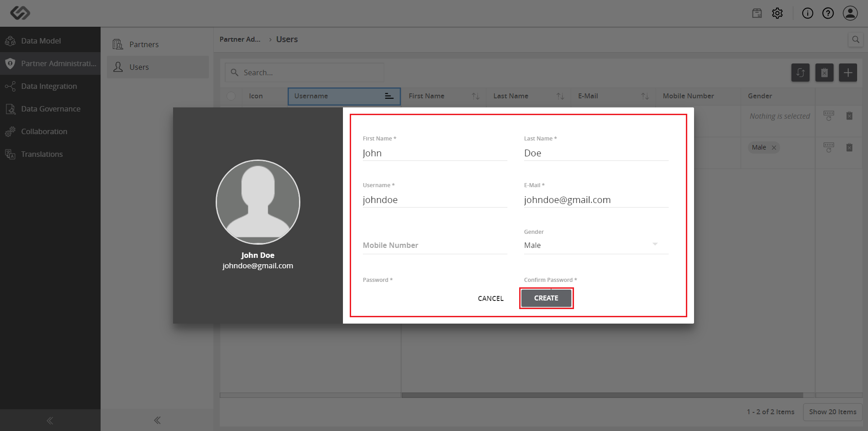Select Users in the sub-navigation
The image size is (868, 431).
158,67
